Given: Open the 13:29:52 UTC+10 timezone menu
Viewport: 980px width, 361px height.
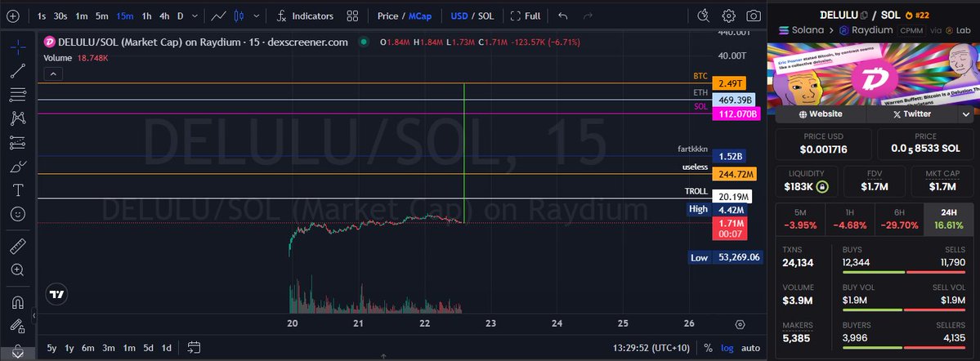Looking at the screenshot, I should coord(653,348).
